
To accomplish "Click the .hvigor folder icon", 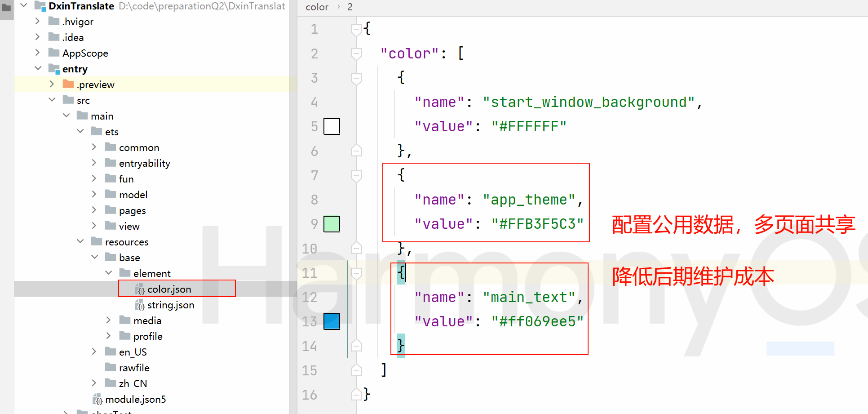I will click(54, 21).
